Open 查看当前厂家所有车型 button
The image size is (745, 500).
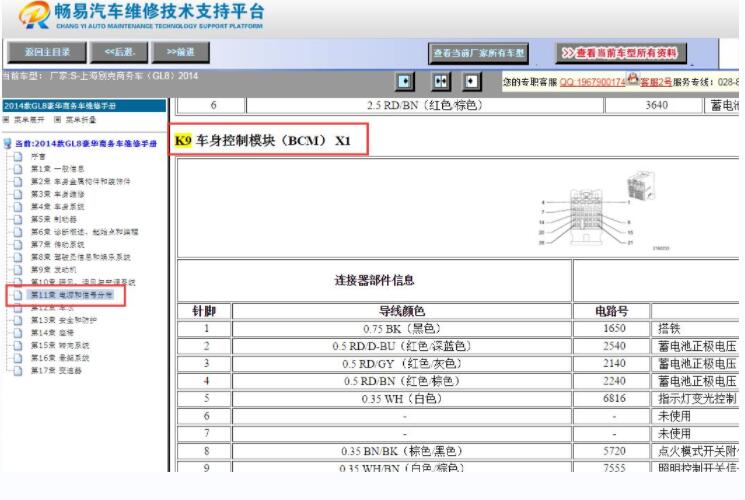coord(478,54)
